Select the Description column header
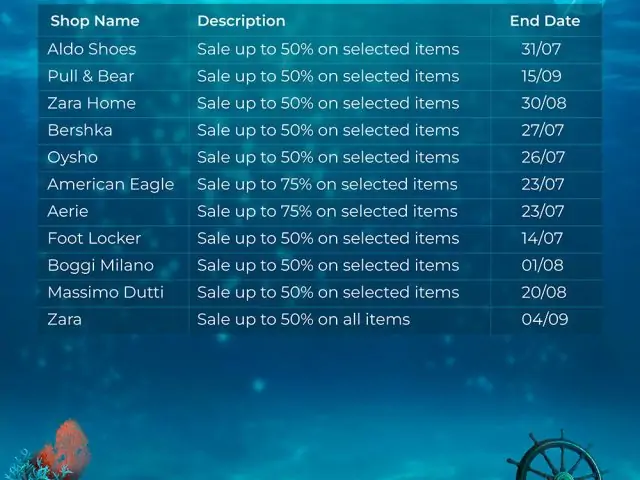Viewport: 640px width, 480px height. 241,21
